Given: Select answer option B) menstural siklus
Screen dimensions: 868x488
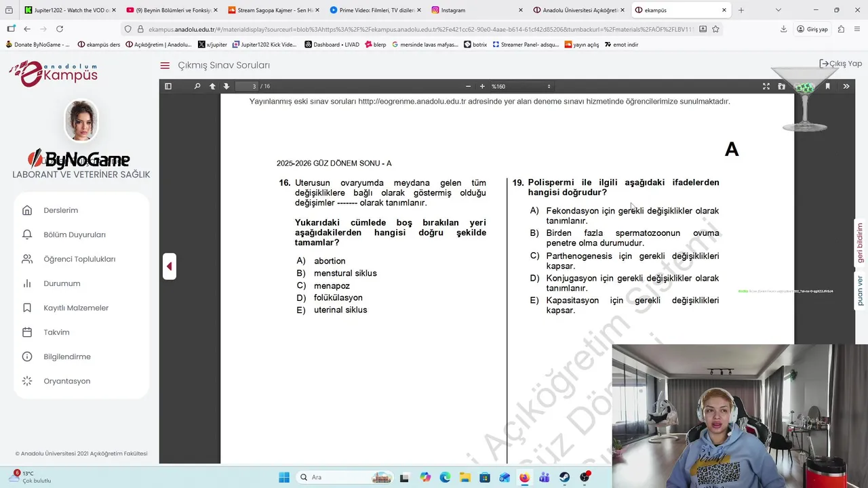Looking at the screenshot, I should [336, 273].
